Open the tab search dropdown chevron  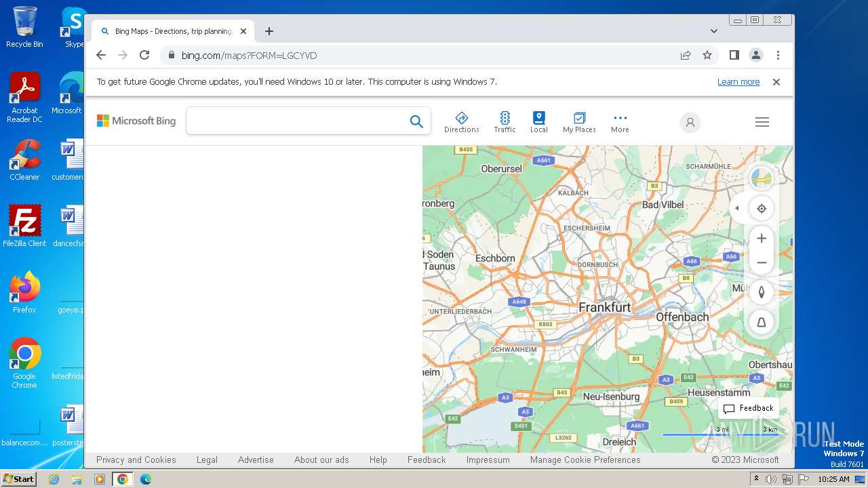point(714,31)
